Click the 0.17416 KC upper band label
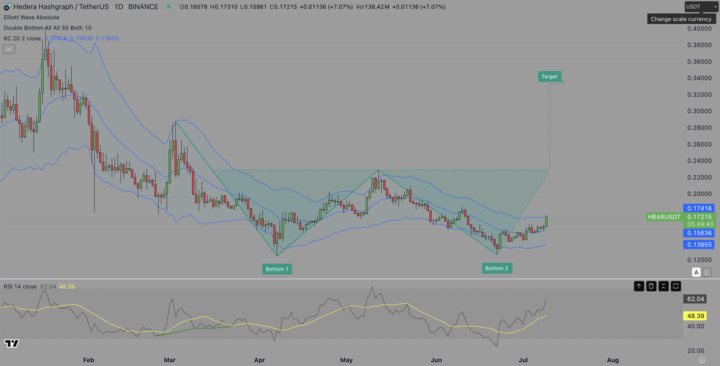 point(698,208)
